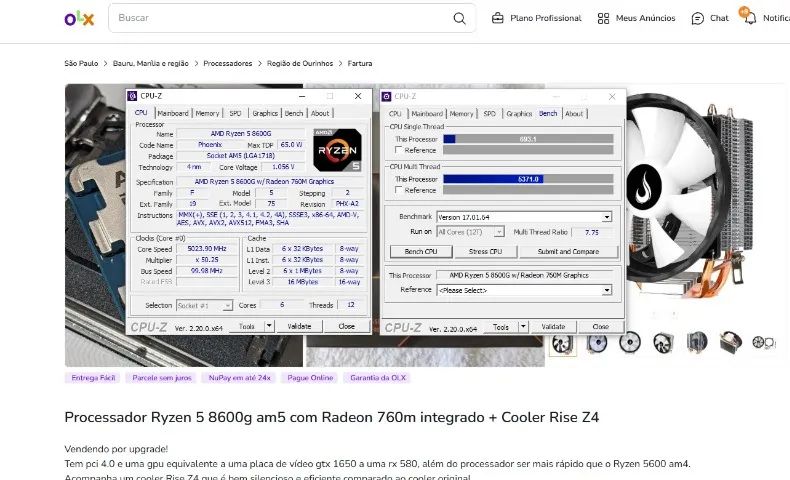
Task: Click Bench CPU button
Action: pyautogui.click(x=421, y=251)
